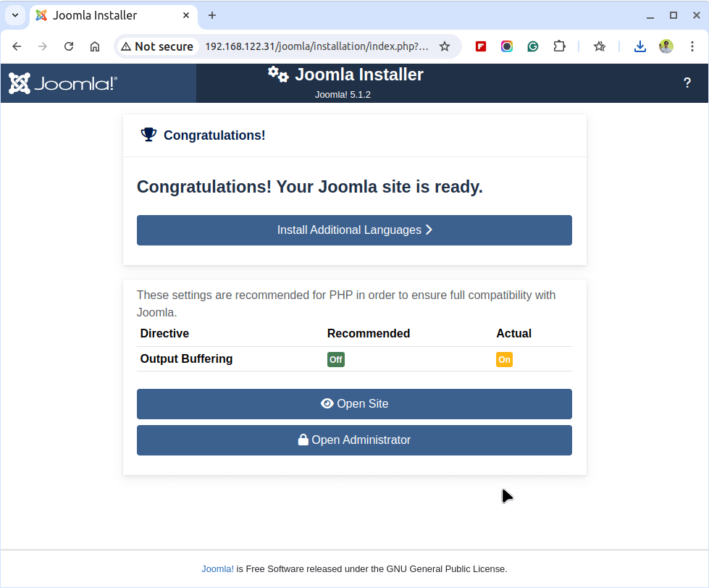The height and width of the screenshot is (588, 709).
Task: Close the Joomla Installer tab
Action: (186, 15)
